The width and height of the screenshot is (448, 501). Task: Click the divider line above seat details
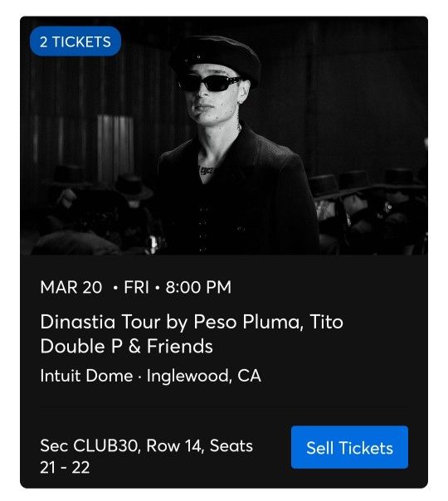[224, 406]
